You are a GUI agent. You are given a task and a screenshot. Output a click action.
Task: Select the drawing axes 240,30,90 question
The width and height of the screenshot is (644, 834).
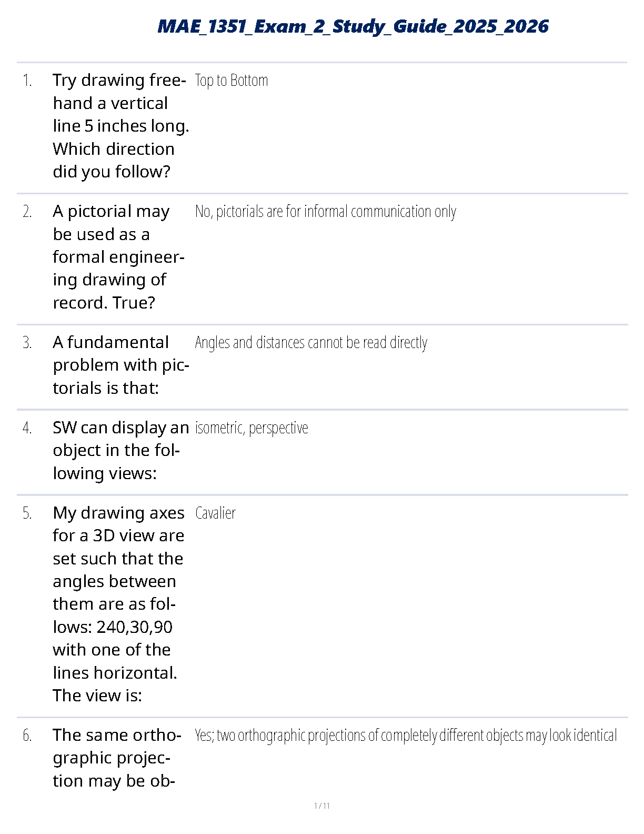pos(118,604)
